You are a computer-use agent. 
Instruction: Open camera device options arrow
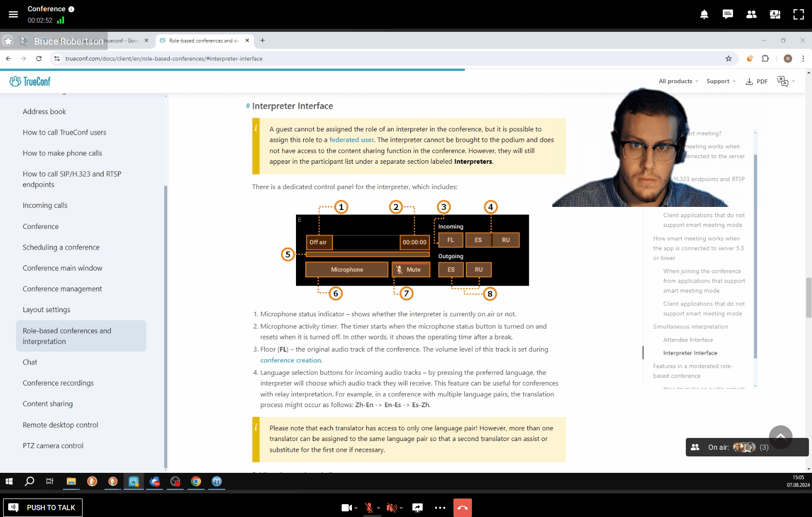tap(356, 508)
